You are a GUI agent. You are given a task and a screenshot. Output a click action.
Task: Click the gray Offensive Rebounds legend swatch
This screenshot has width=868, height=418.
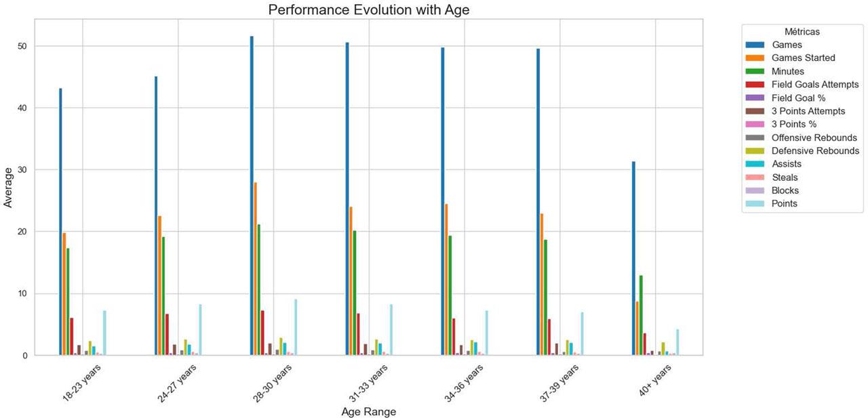point(756,138)
